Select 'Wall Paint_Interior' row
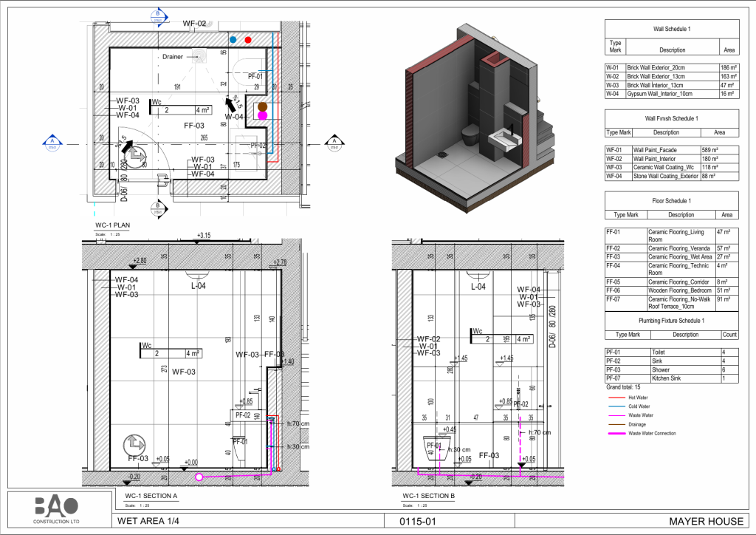 tap(672, 159)
